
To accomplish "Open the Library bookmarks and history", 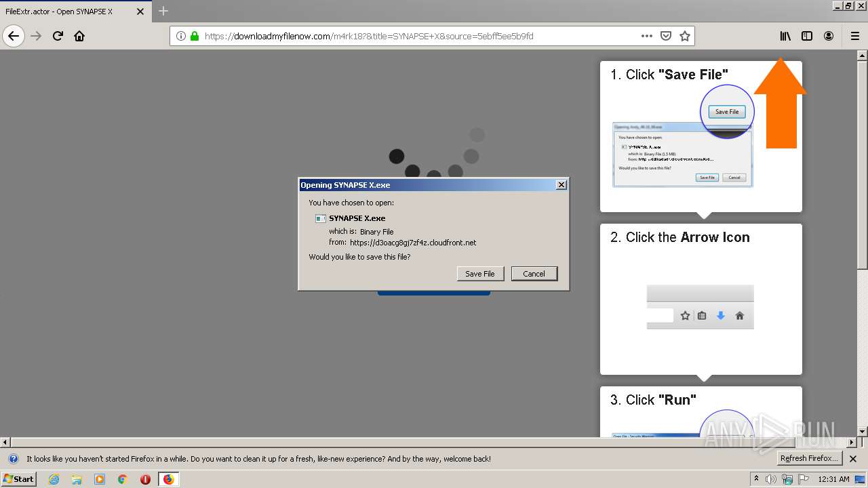I will [785, 36].
